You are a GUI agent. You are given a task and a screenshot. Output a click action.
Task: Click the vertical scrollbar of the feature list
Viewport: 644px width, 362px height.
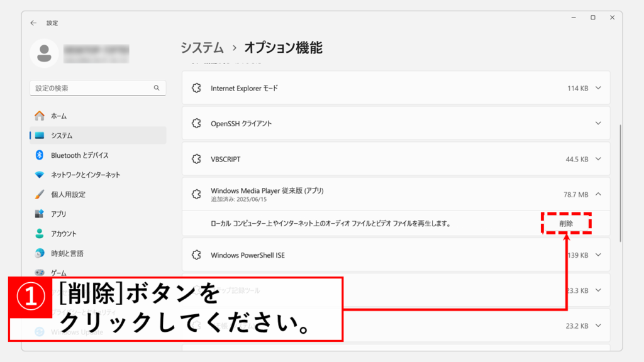pos(619,183)
